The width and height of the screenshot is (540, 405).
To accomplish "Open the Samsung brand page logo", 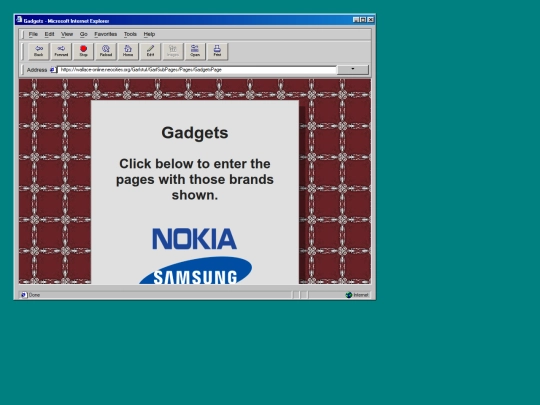I will pos(196,270).
